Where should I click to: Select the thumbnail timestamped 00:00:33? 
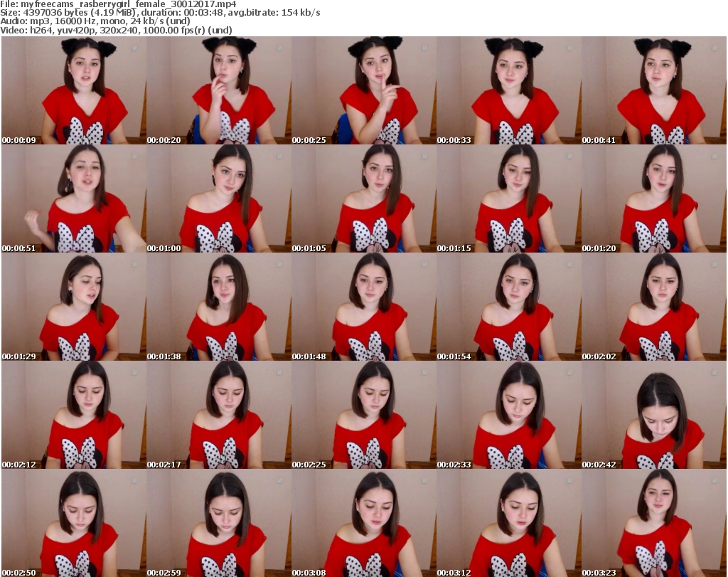tap(508, 90)
